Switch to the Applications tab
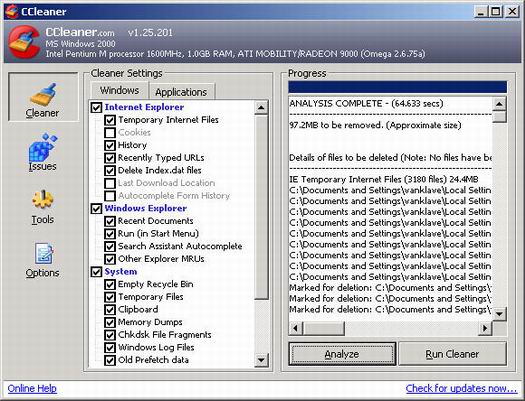This screenshot has width=525, height=401. 181,92
